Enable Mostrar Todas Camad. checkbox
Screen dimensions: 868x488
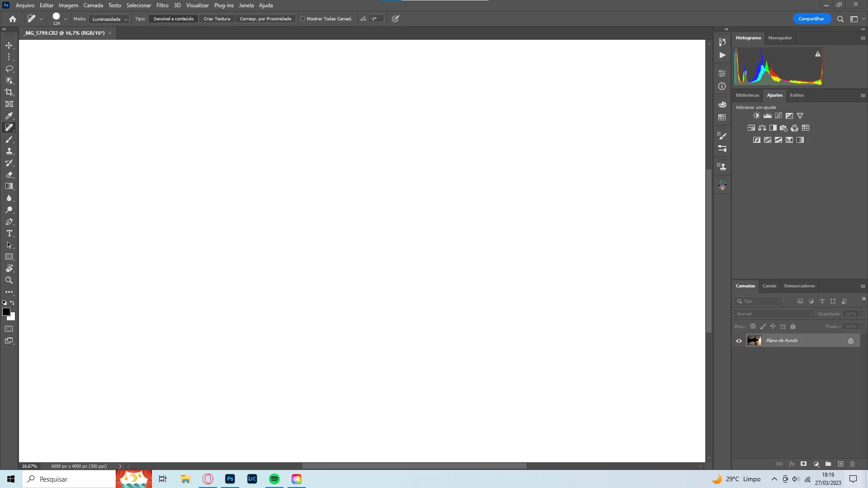[x=302, y=19]
